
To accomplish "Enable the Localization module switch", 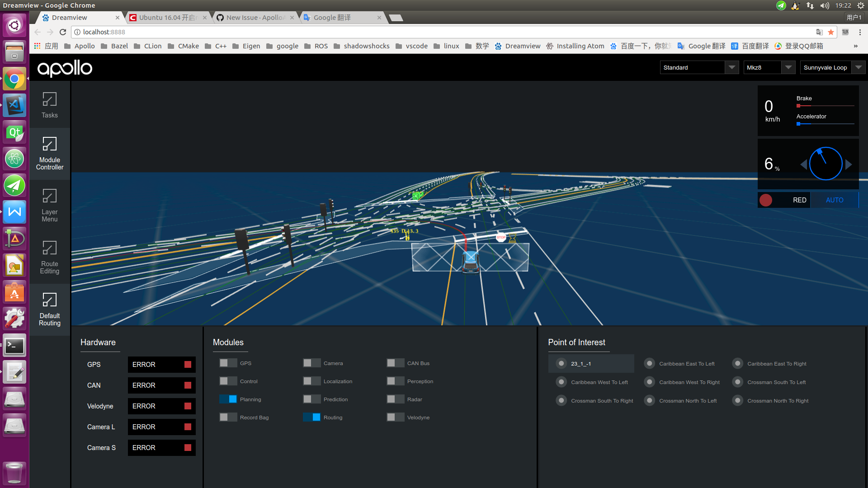I will click(x=311, y=381).
